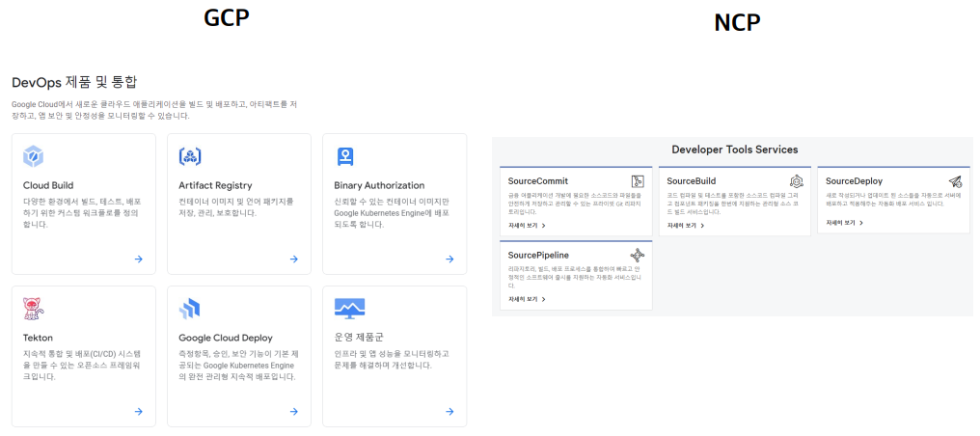Click the Google Cloud Deploy icon
Screen dimensions: 980x436
189,309
